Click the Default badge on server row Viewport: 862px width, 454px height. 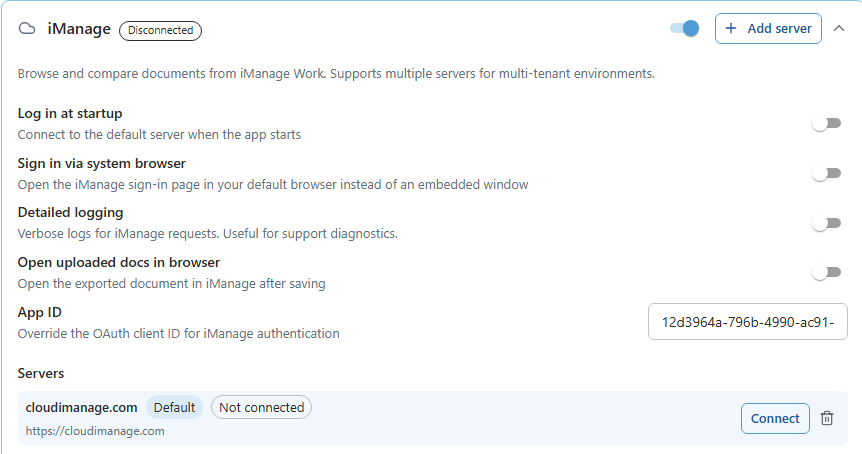coord(174,407)
